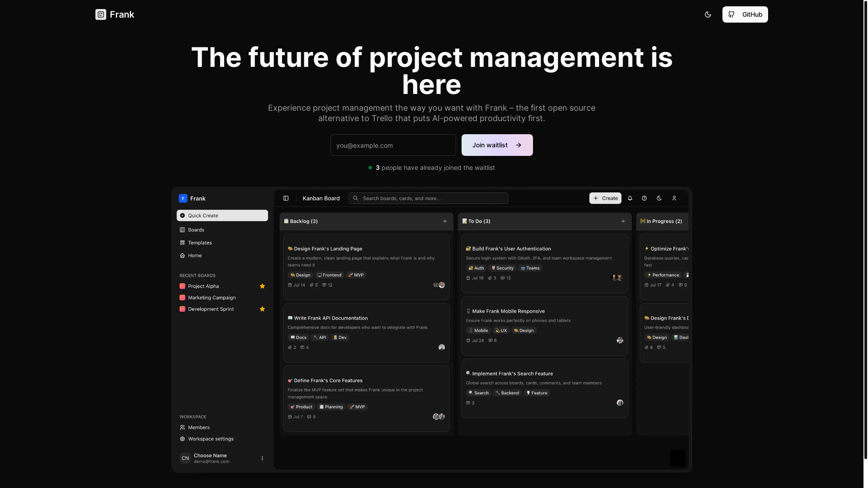Collapse the sidebar with the panel icon
Image resolution: width=868 pixels, height=488 pixels.
[x=286, y=198]
